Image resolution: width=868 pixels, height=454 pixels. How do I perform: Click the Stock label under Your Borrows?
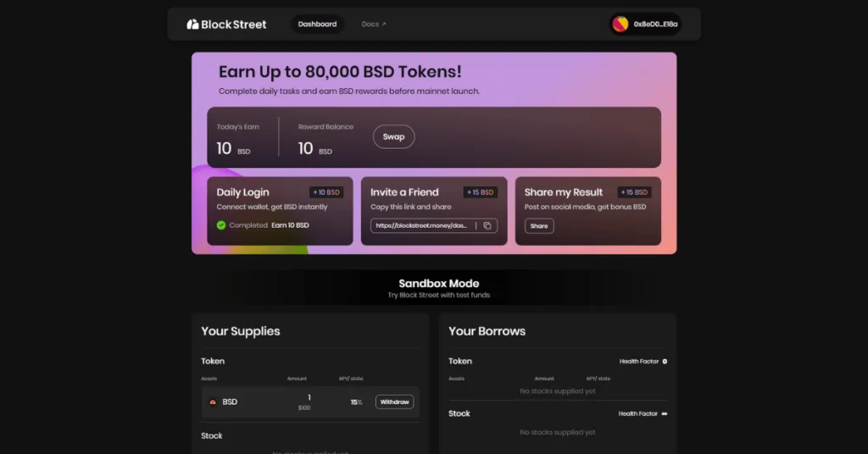point(459,413)
